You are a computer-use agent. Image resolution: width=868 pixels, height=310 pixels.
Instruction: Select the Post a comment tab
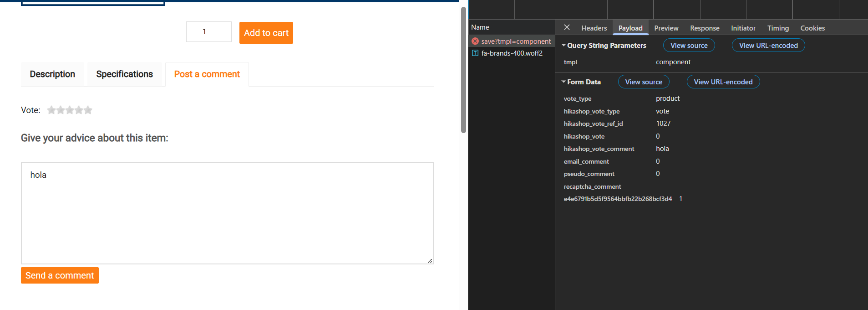click(x=207, y=74)
